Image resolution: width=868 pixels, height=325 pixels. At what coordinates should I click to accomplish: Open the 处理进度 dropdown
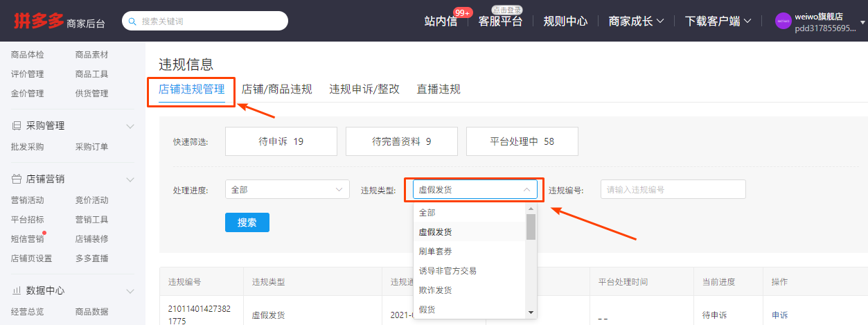(287, 190)
